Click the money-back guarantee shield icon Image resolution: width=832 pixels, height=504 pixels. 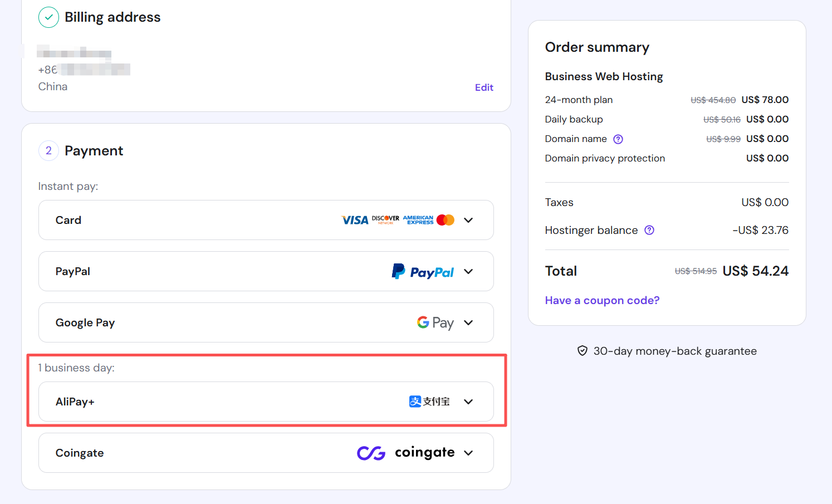[x=583, y=351]
